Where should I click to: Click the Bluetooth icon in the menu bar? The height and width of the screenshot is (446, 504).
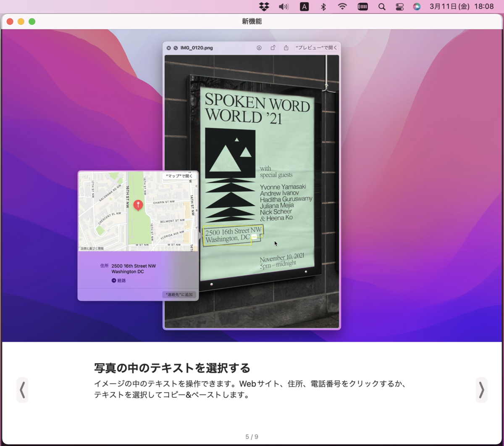[323, 6]
